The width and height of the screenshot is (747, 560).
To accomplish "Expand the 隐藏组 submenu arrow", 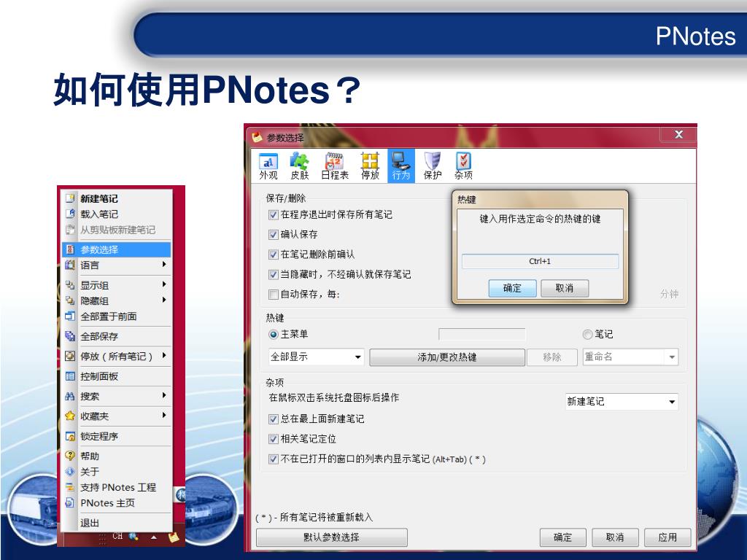I will point(164,300).
